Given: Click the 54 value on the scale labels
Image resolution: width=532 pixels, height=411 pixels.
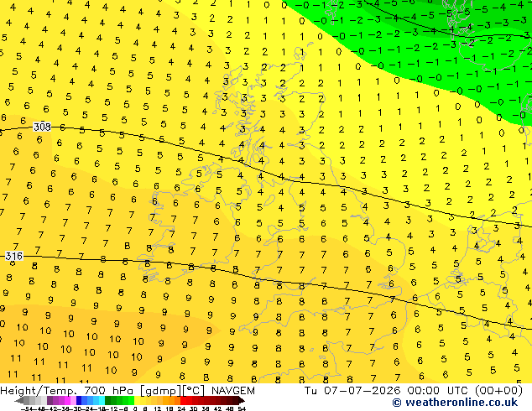Looking at the screenshot, I should point(242,408).
